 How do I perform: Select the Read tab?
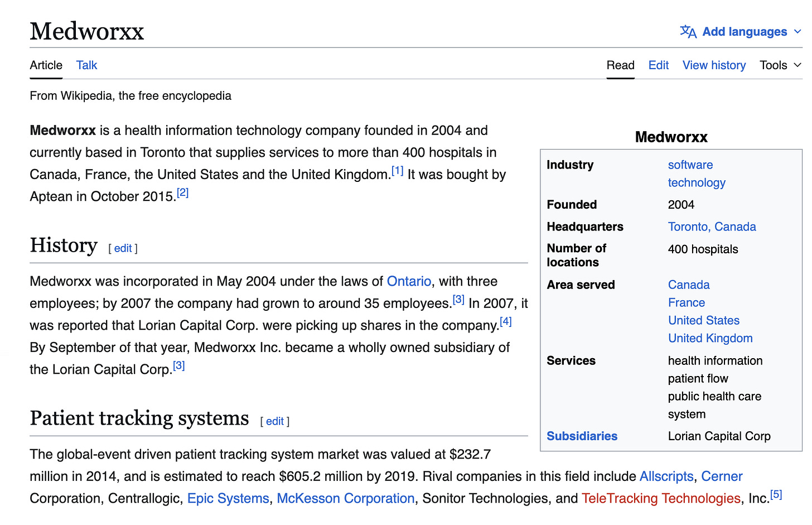pyautogui.click(x=621, y=65)
